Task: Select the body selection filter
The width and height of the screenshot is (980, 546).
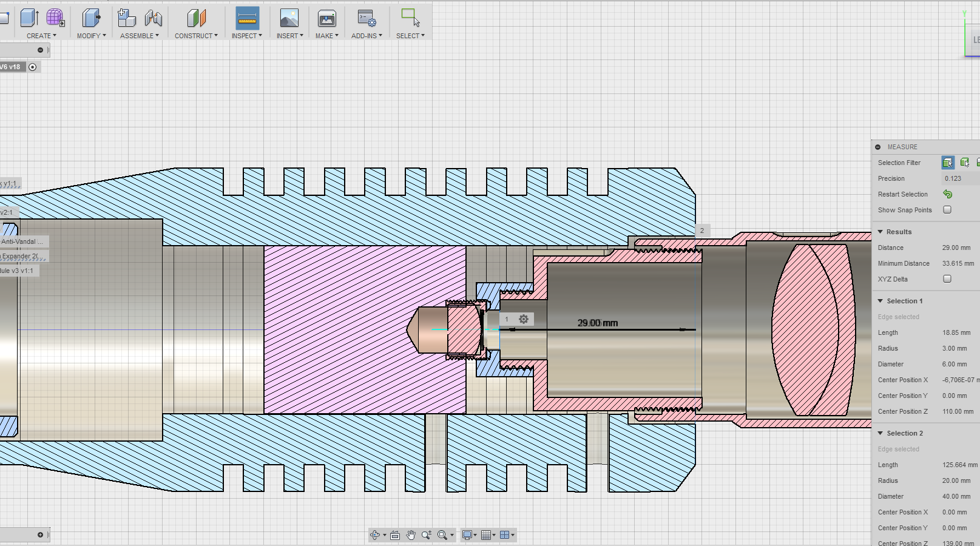Action: coord(965,163)
